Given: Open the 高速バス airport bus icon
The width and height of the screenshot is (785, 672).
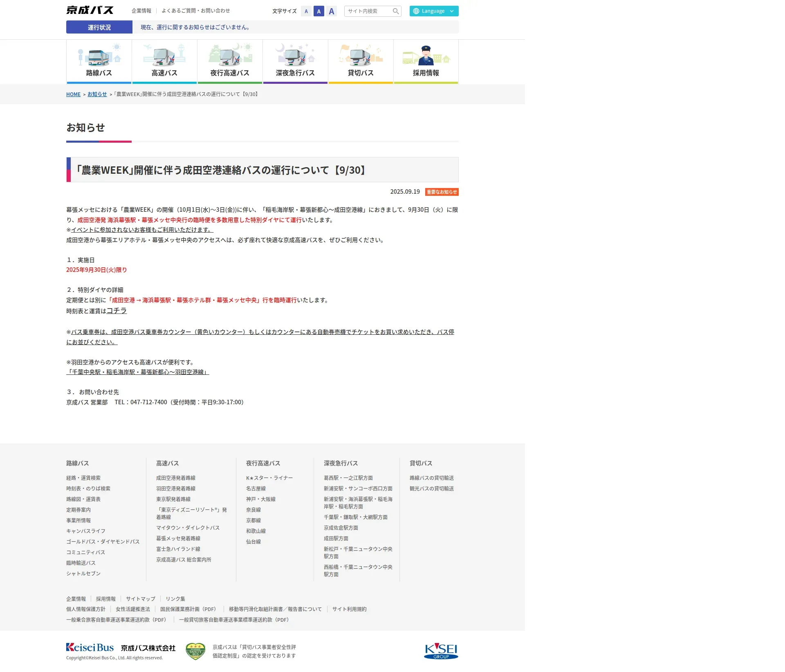Looking at the screenshot, I should click(x=164, y=56).
